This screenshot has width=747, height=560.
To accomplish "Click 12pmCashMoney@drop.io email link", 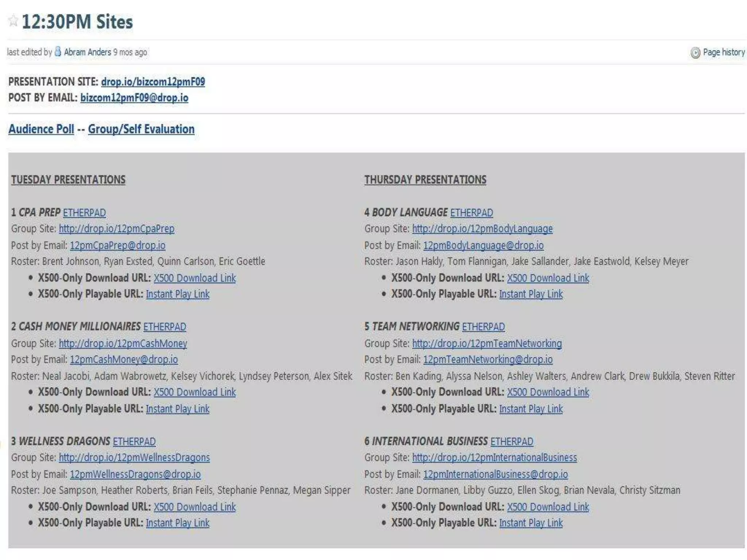I will point(124,360).
